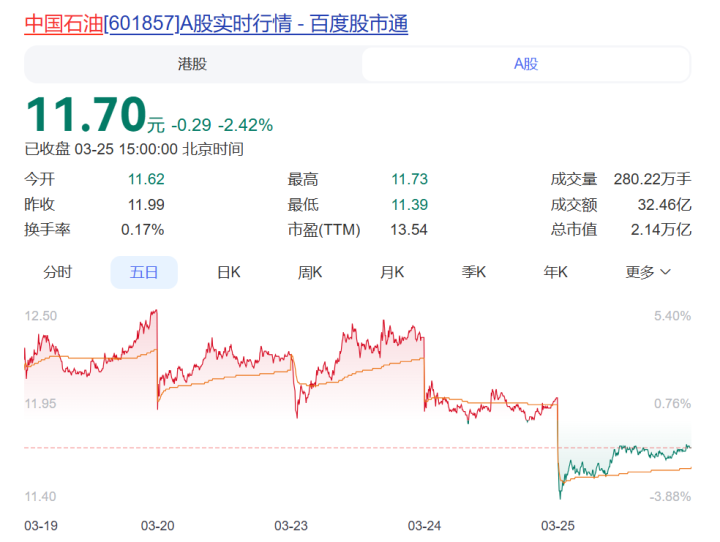720x542 pixels.
Task: Click the 总市值 value 2.14万亿
Action: (x=661, y=230)
